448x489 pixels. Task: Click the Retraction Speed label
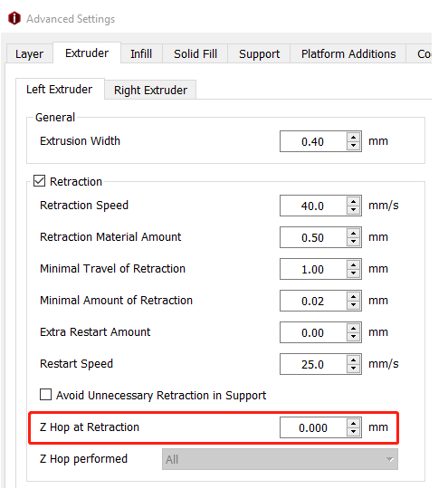click(84, 206)
